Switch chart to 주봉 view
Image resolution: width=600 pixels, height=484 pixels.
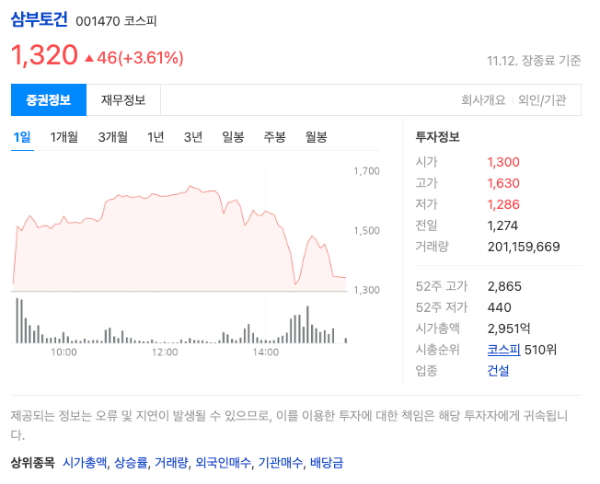(x=274, y=137)
